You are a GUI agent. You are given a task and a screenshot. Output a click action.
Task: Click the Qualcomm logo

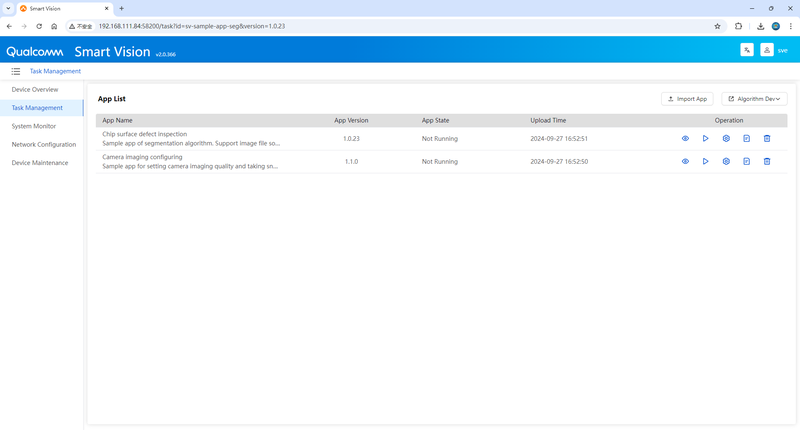click(x=35, y=52)
